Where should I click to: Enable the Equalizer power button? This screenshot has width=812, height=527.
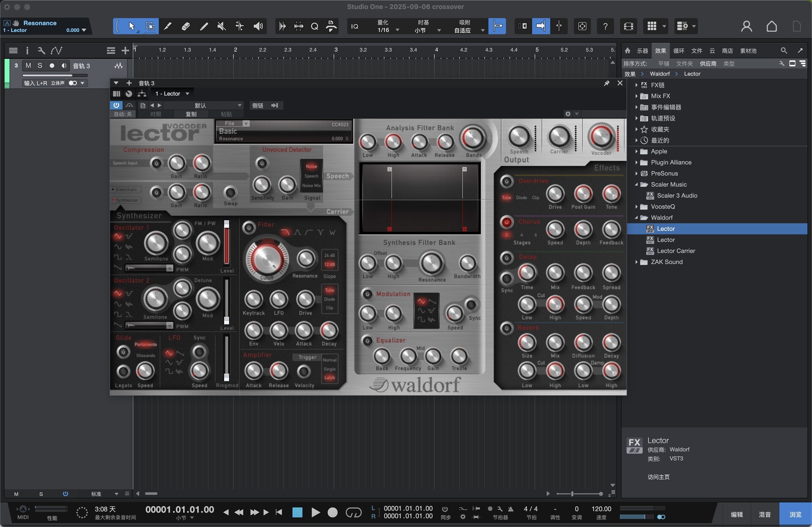(367, 340)
